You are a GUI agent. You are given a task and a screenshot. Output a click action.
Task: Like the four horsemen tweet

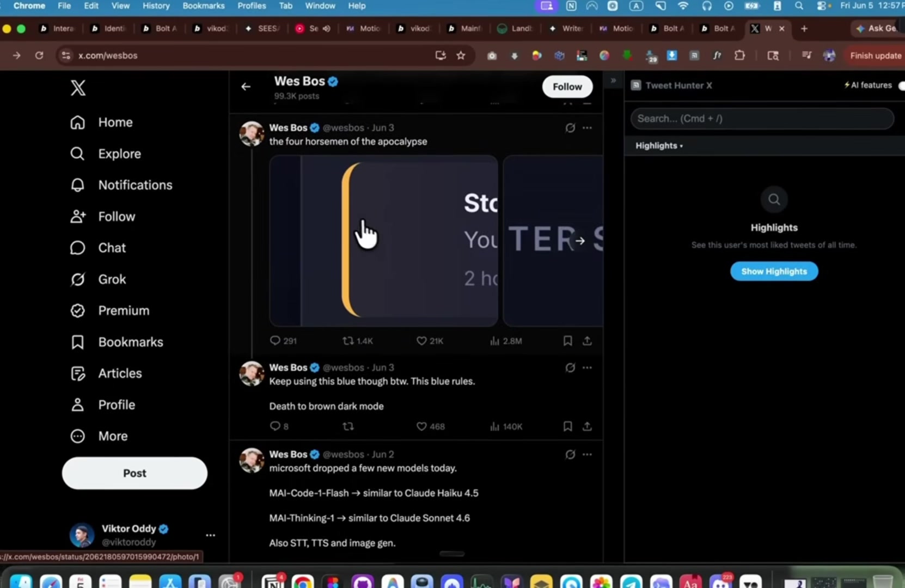429,341
